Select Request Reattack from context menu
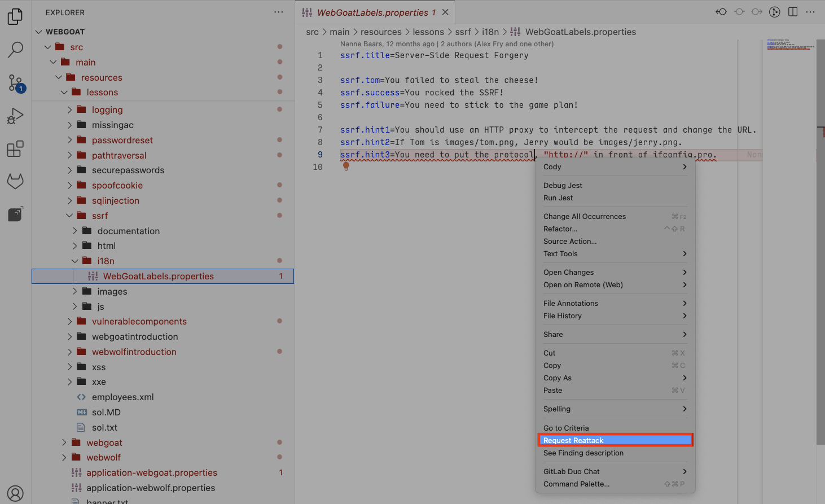The width and height of the screenshot is (825, 504). (x=615, y=440)
